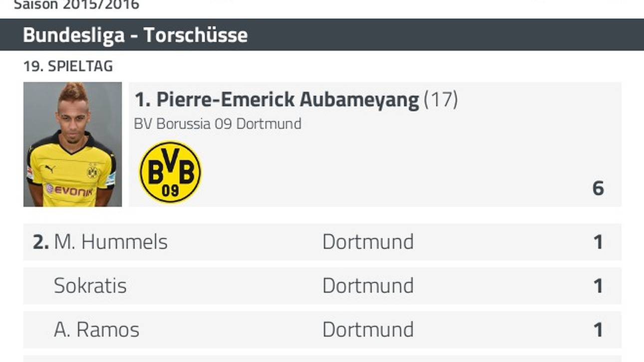The image size is (644, 362).
Task: Click shot count in Hummels row
Action: pos(598,242)
